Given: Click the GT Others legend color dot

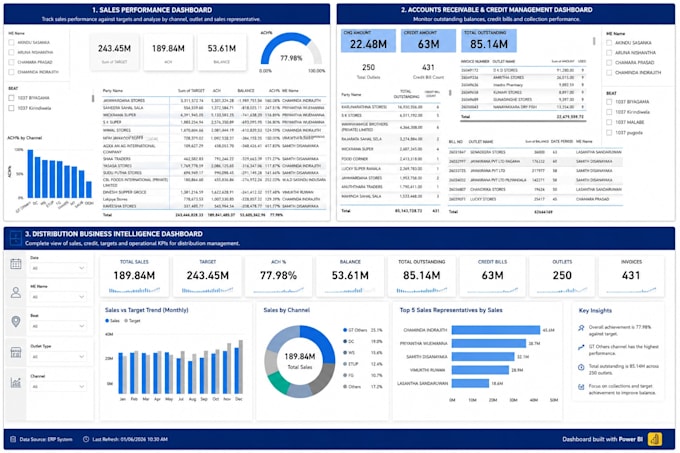Looking at the screenshot, I should coord(345,330).
